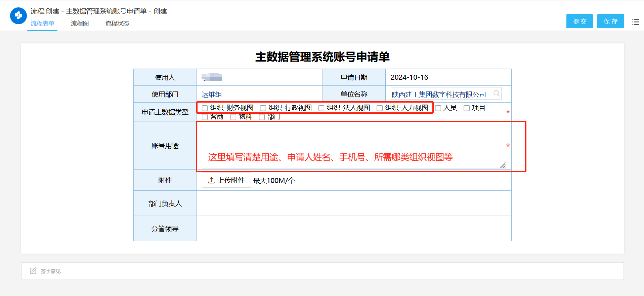
Task: Check the 组织-财务视图 checkbox
Action: [x=205, y=108]
